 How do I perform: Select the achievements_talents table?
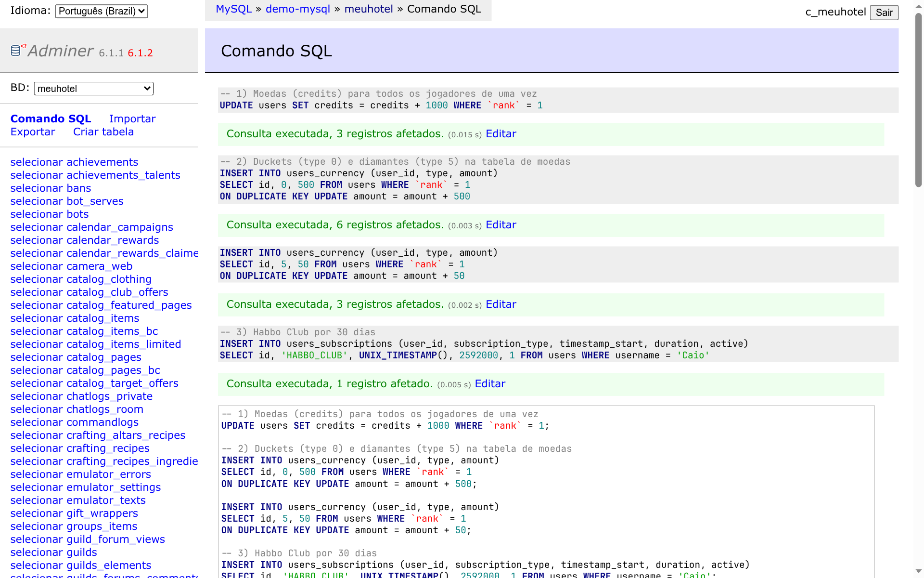click(x=95, y=175)
